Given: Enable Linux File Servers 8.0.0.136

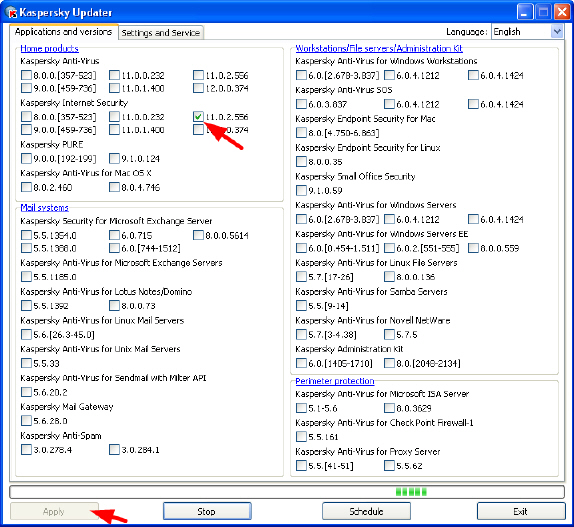Looking at the screenshot, I should click(x=389, y=277).
